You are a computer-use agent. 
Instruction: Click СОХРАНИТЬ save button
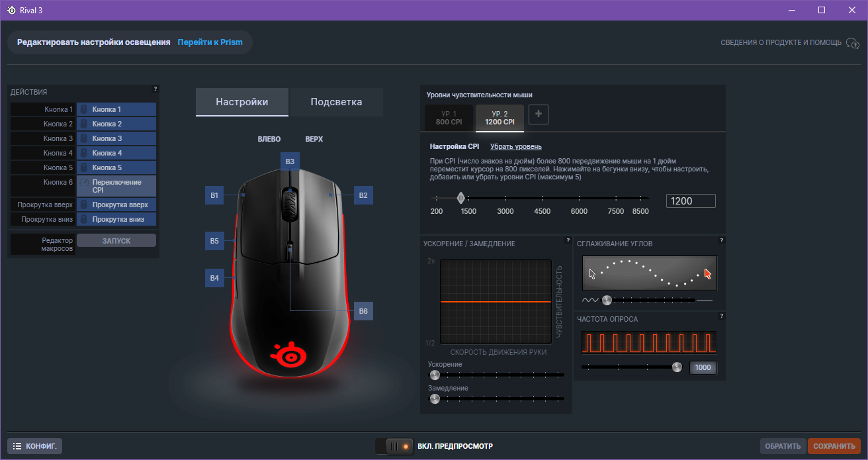point(834,446)
